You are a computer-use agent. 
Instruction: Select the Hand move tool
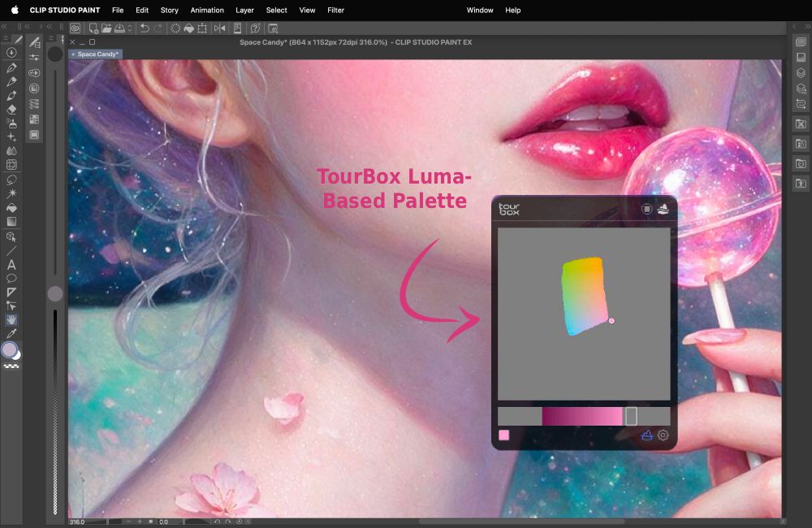(11, 320)
